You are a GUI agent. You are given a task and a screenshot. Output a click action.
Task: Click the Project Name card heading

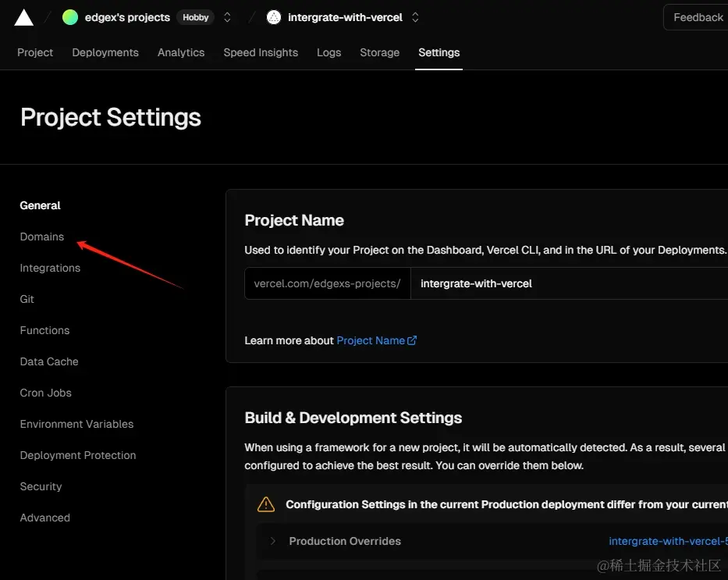point(294,220)
